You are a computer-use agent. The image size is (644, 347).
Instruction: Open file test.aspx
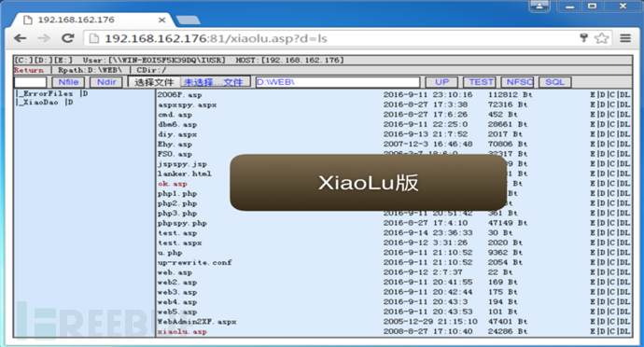[x=180, y=243]
